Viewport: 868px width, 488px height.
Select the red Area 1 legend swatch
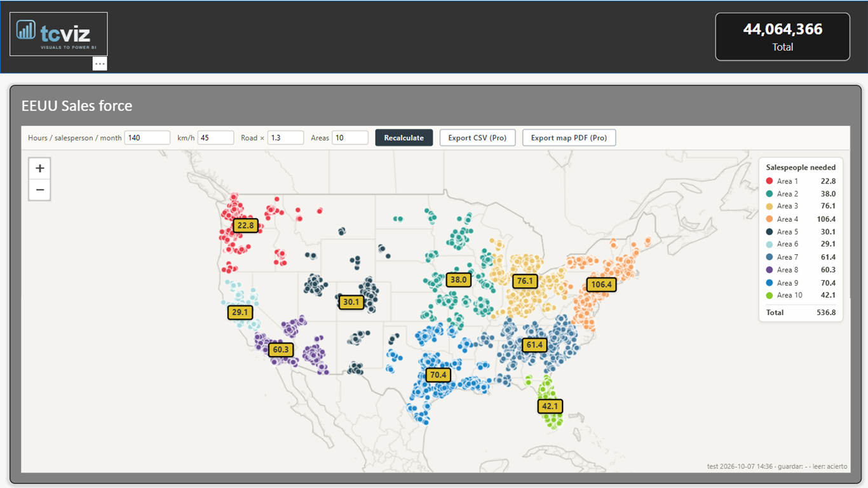tap(770, 181)
